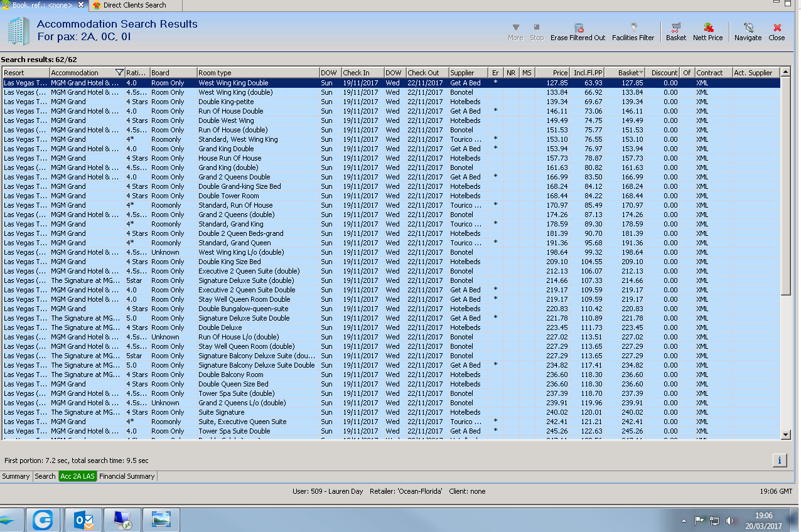Click the MS column header

click(527, 73)
